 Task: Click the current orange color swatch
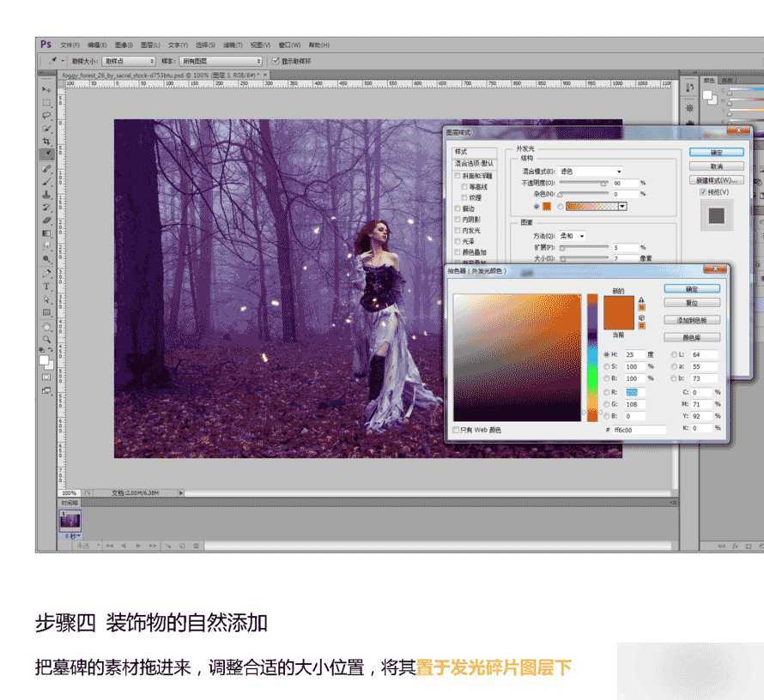617,319
